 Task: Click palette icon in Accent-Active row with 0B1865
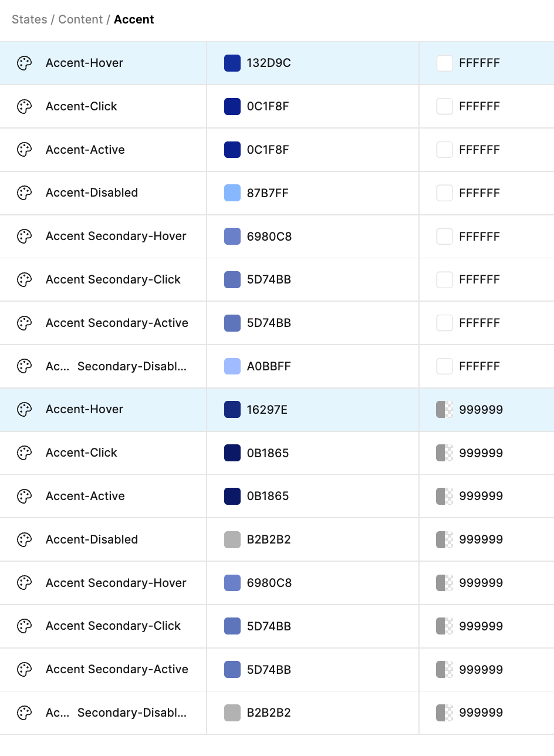pos(24,496)
